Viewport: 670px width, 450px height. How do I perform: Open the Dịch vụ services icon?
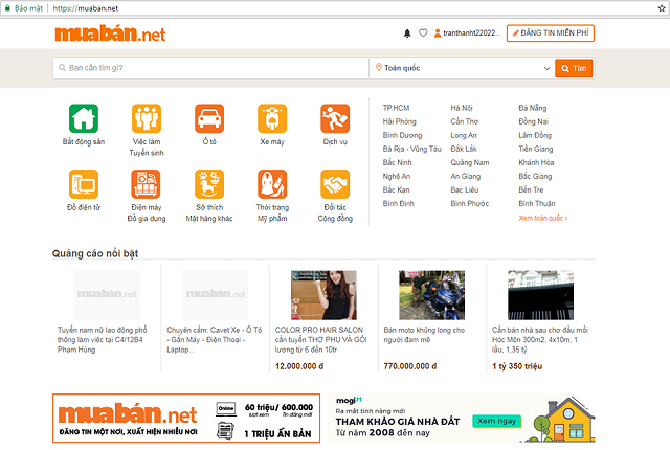[335, 118]
